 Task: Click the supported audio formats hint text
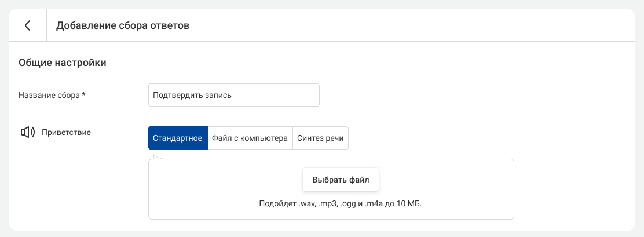point(341,204)
